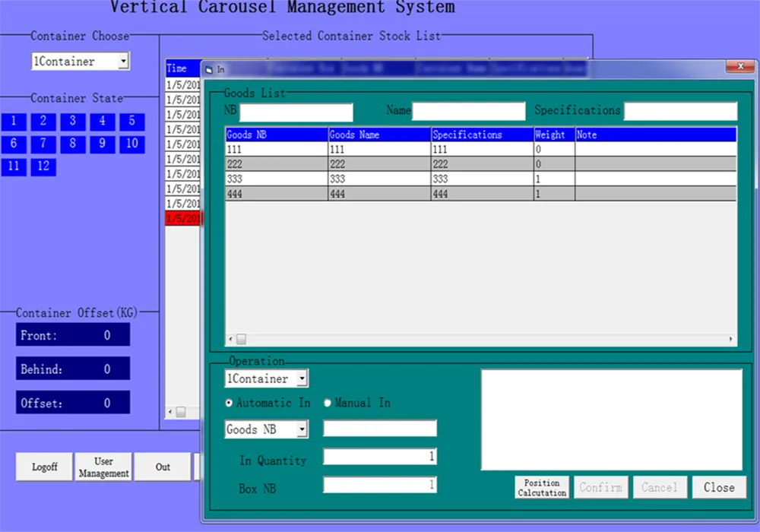Open User Management
This screenshot has height=532, width=760.
pyautogui.click(x=103, y=467)
